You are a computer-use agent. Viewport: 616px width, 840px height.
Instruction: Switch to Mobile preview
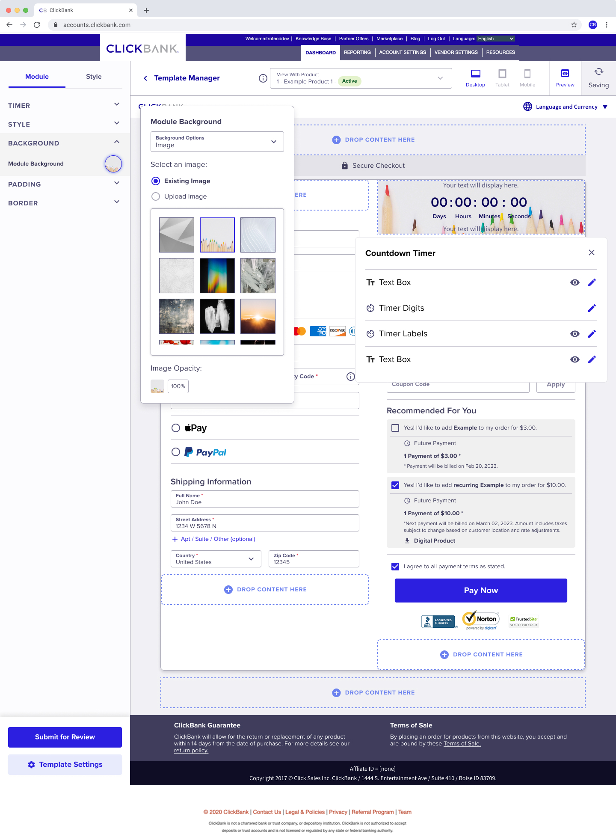point(527,78)
